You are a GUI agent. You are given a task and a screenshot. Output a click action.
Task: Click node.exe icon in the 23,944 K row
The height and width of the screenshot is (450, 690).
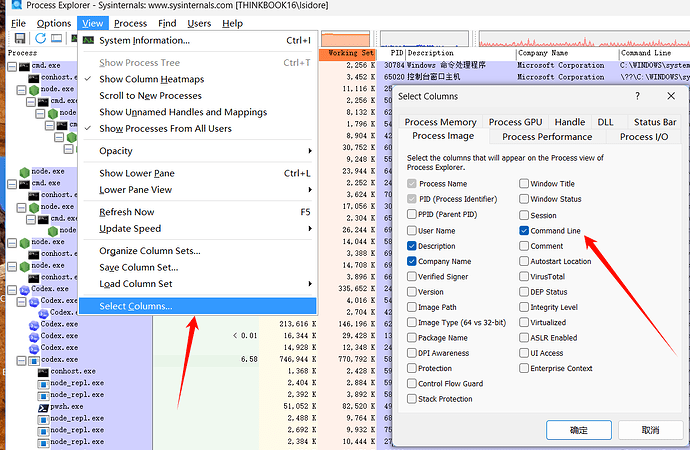tap(25, 172)
